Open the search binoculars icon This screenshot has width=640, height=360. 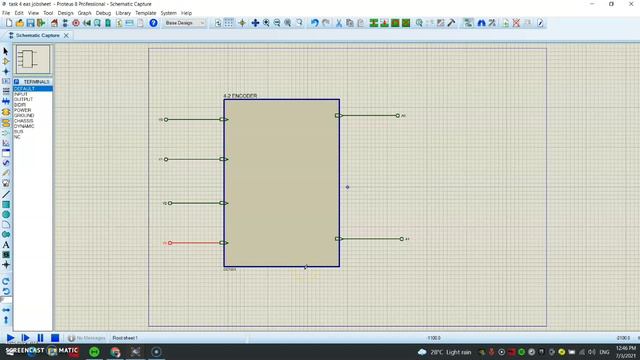[x=482, y=23]
